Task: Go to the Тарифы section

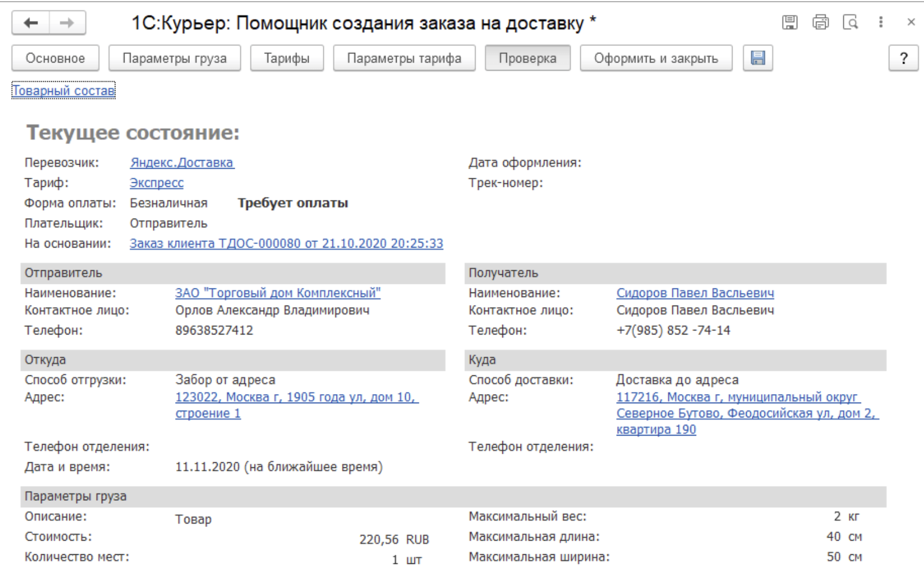Action: [286, 58]
